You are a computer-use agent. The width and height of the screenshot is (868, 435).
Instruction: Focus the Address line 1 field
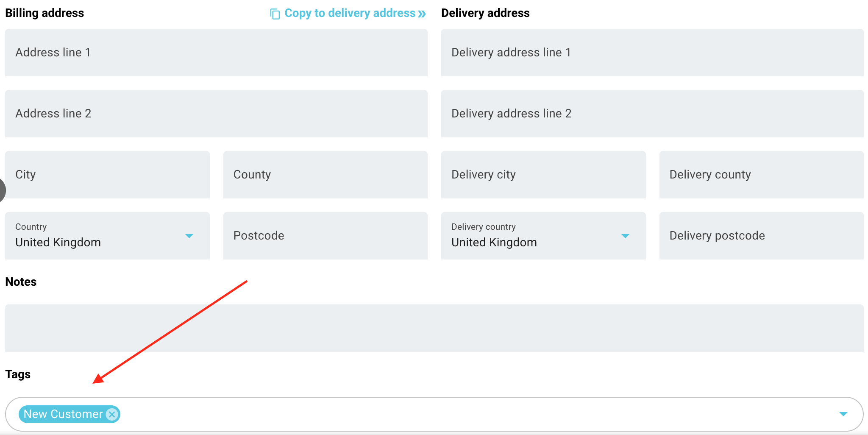tap(216, 53)
